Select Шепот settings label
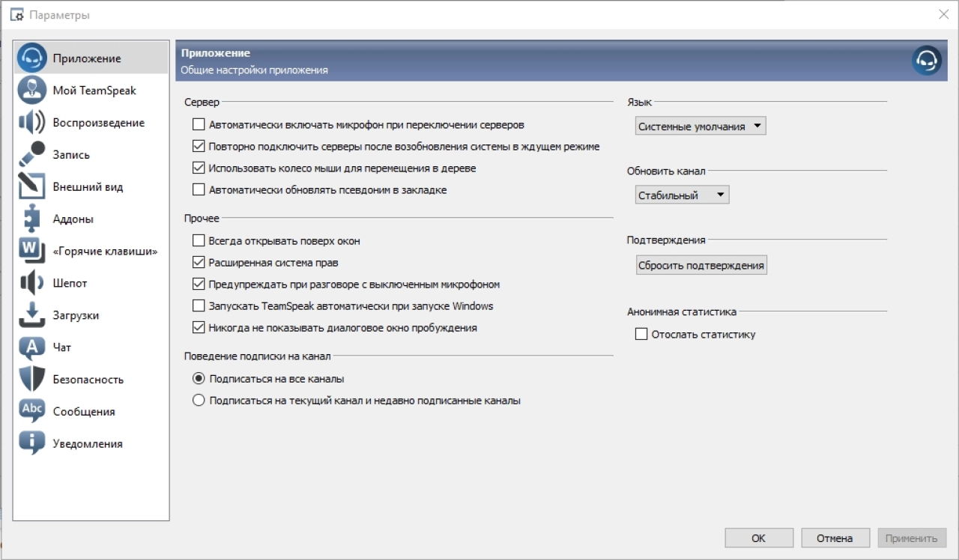959x560 pixels. click(70, 284)
